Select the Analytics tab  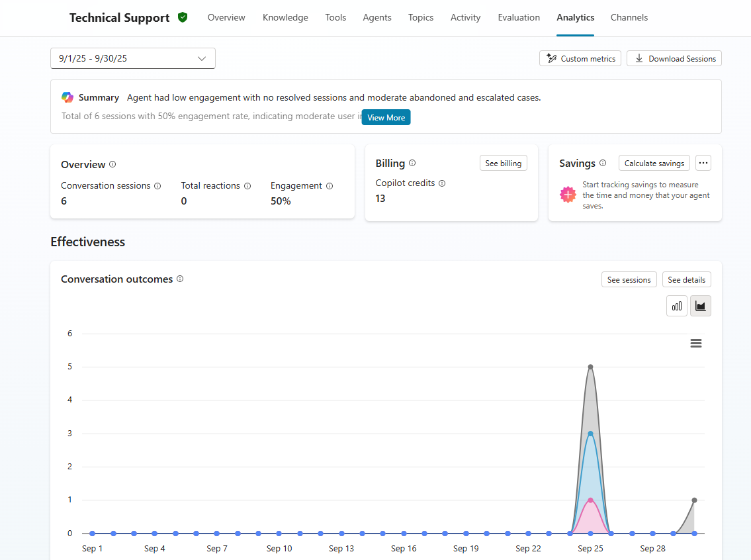coord(575,18)
